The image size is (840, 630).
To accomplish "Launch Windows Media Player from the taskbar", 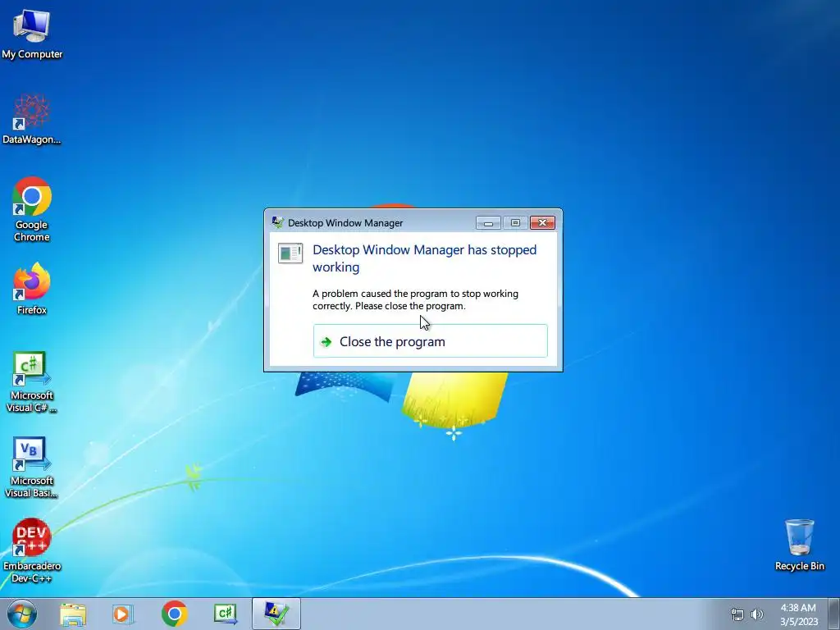I will click(123, 614).
